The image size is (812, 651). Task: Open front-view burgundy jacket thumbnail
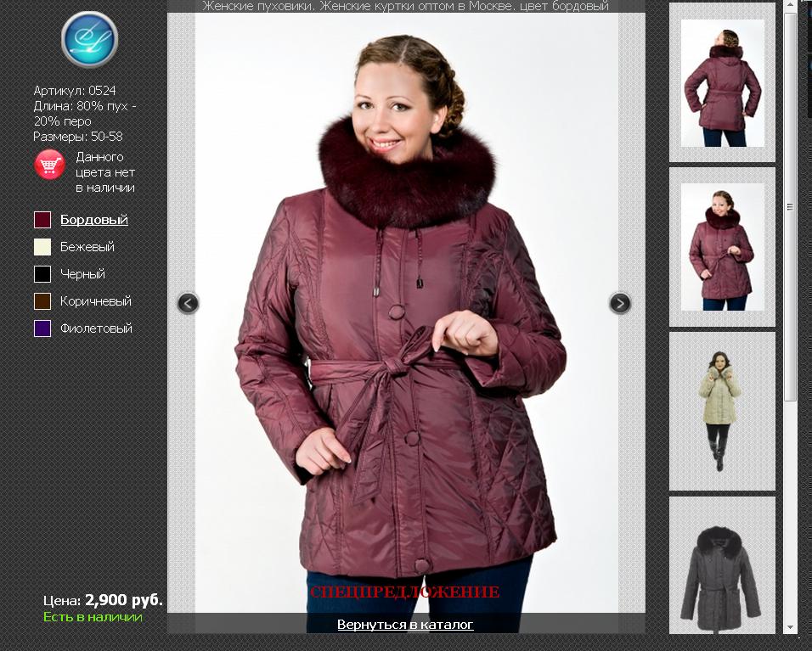point(722,247)
